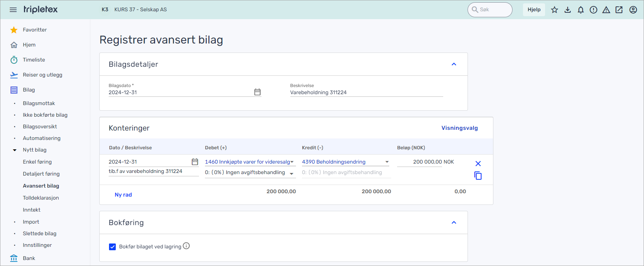
Task: Click the Bank building icon
Action: coord(14,258)
